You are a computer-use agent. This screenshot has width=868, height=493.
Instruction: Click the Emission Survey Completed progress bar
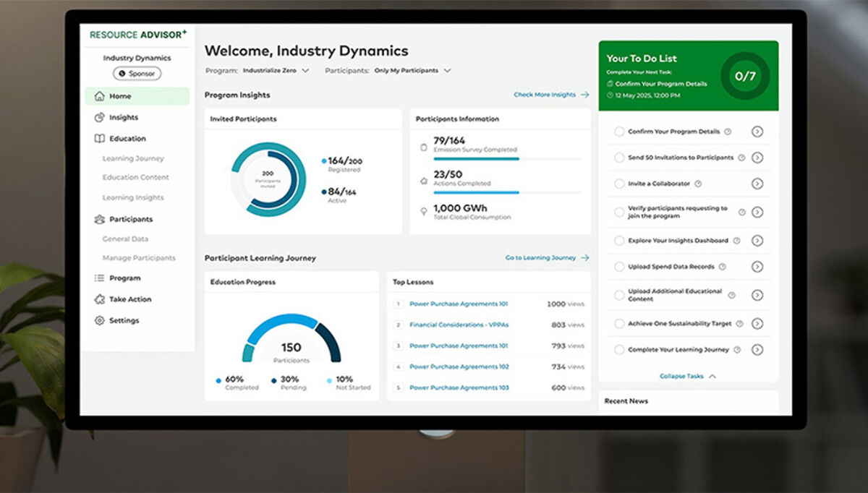[506, 158]
